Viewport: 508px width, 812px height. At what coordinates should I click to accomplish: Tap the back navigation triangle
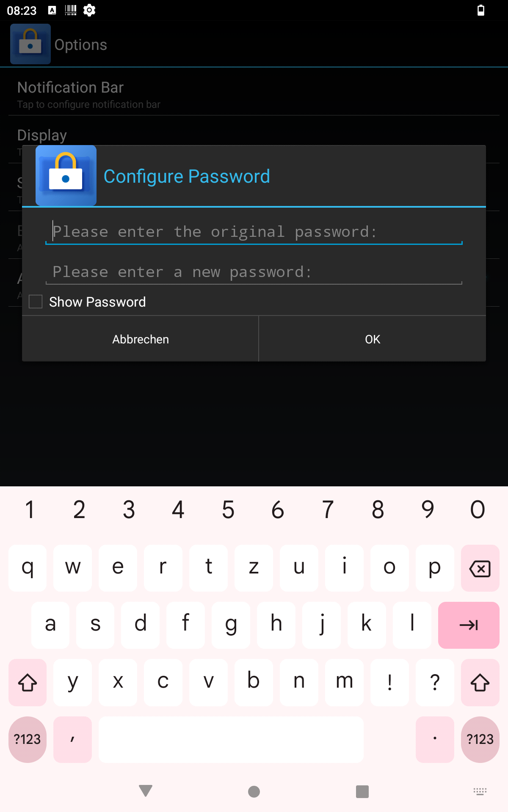tap(146, 791)
